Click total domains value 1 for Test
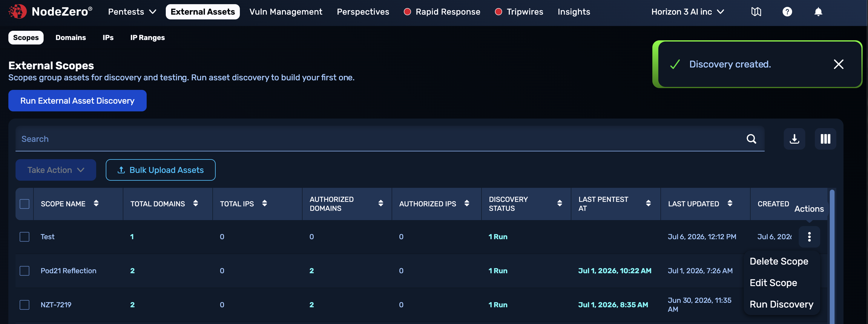868x324 pixels. coord(132,237)
